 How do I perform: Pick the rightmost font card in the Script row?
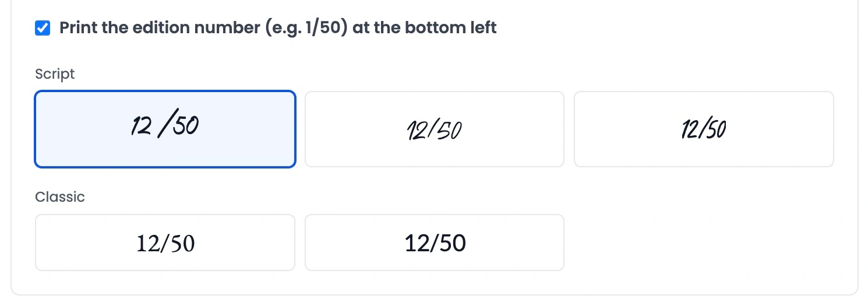(704, 129)
